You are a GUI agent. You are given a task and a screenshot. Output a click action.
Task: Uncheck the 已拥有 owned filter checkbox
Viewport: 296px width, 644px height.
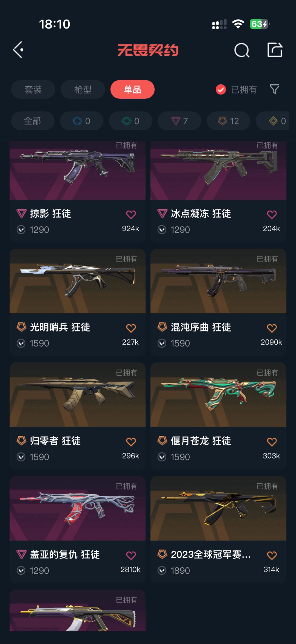tap(221, 89)
